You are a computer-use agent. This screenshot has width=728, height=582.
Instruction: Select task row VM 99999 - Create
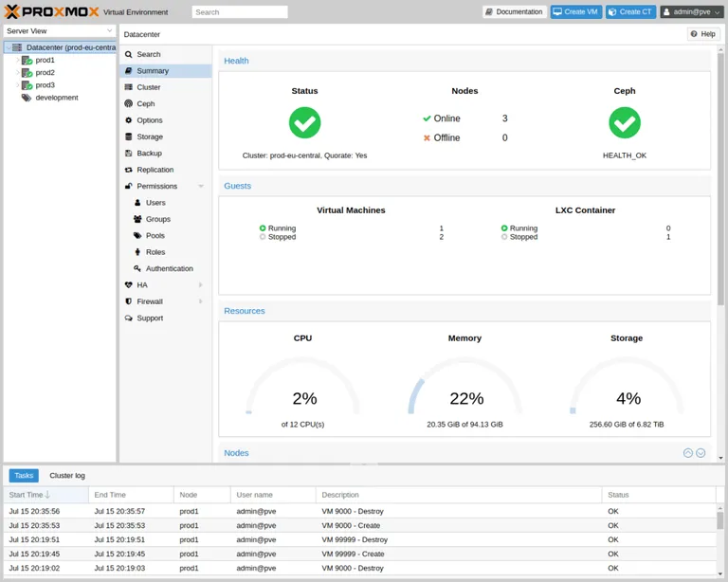click(359, 554)
